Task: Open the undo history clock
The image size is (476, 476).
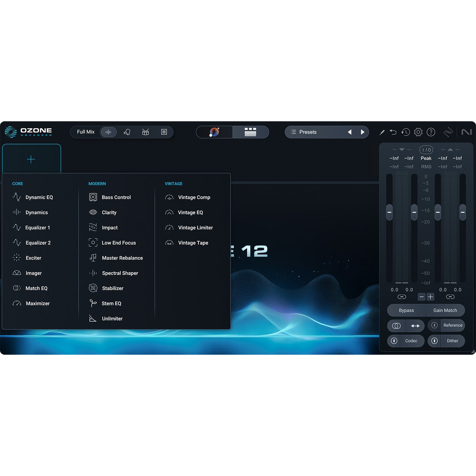Action: pos(405,132)
